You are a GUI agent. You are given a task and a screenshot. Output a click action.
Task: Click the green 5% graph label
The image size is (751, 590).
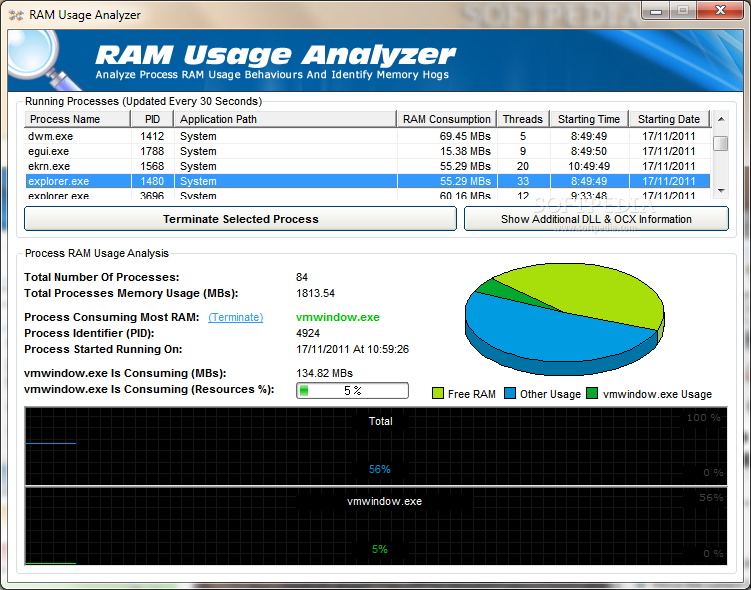point(380,549)
